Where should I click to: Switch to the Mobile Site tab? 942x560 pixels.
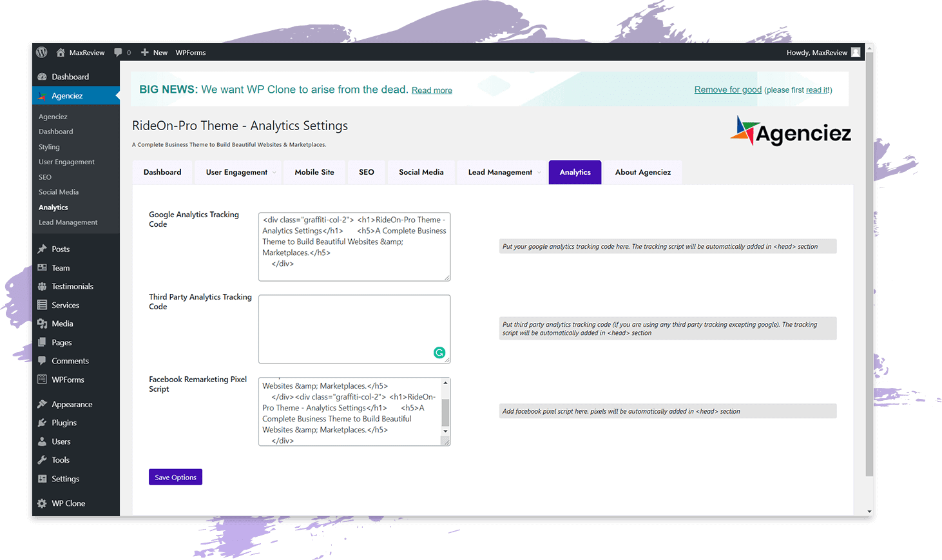(314, 172)
